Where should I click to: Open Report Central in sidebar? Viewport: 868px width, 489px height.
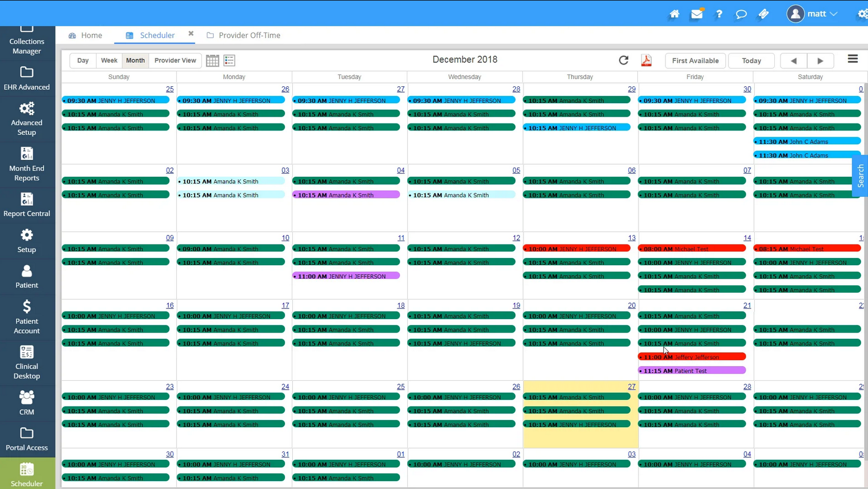click(x=27, y=204)
